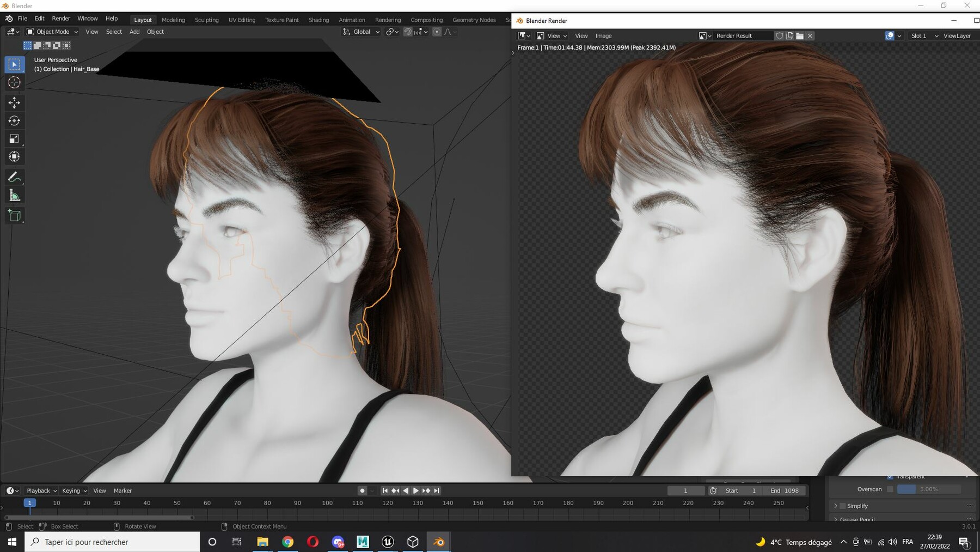Choose 'Extend selection' mode icon
980x552 pixels.
click(x=37, y=45)
